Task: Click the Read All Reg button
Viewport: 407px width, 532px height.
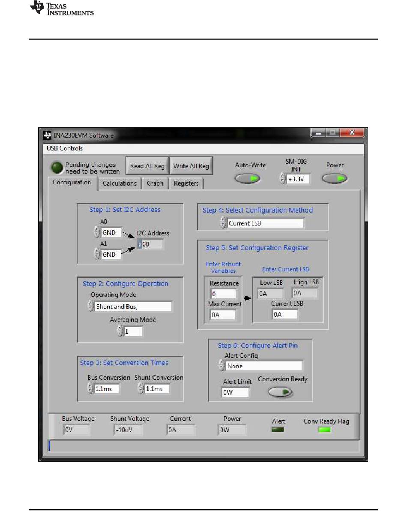Action: (x=147, y=166)
